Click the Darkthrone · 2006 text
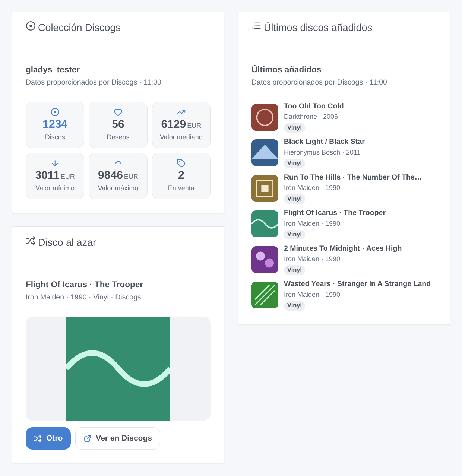 [311, 117]
